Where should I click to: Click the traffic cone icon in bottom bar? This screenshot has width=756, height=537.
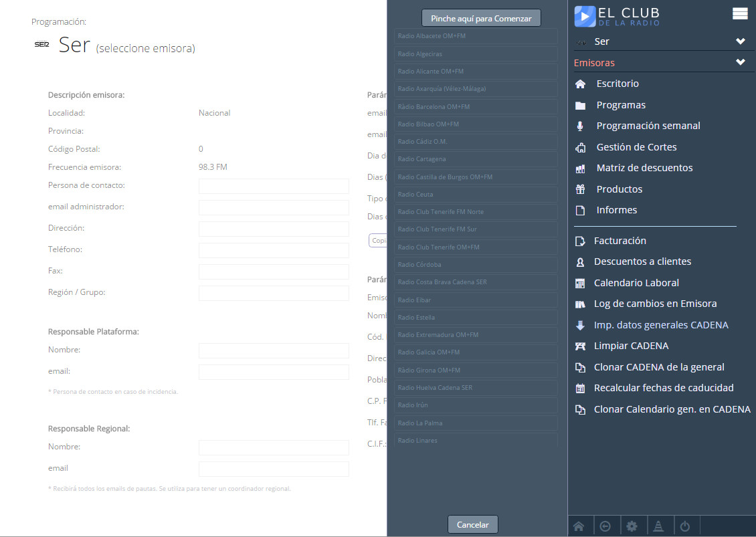pyautogui.click(x=658, y=526)
